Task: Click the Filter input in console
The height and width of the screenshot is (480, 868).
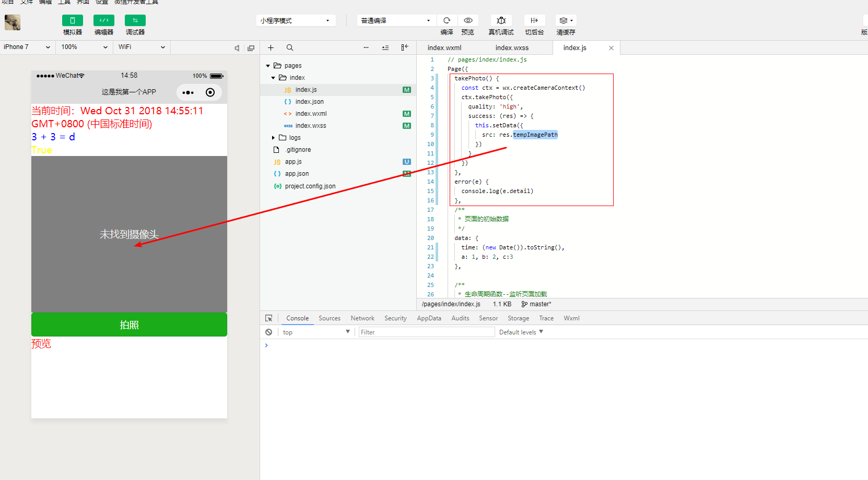Action: pos(426,332)
